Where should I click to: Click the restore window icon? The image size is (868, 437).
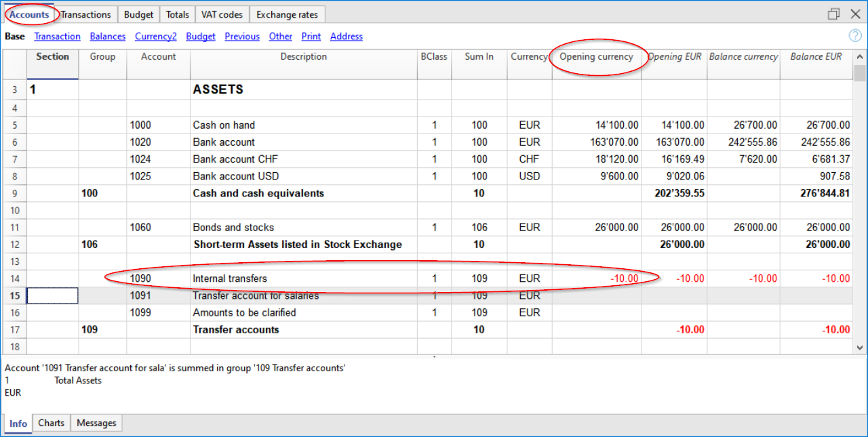coord(833,14)
